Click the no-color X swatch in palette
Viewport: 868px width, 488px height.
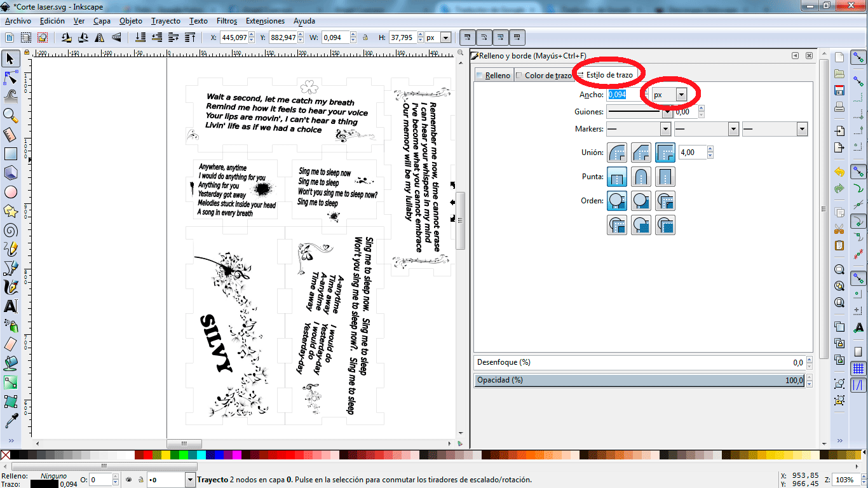coord(5,455)
